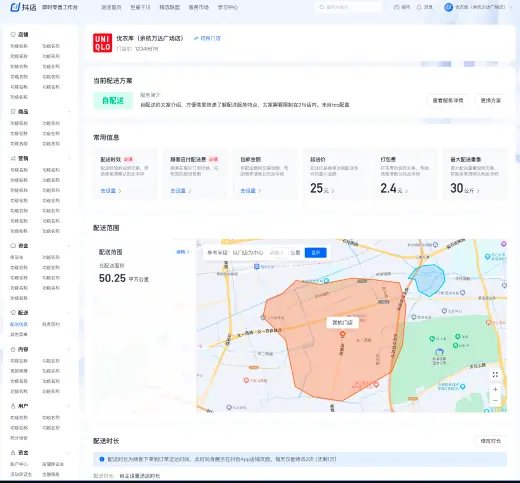
Task: Click the magnifier icon in the search box
Action: (322, 7)
